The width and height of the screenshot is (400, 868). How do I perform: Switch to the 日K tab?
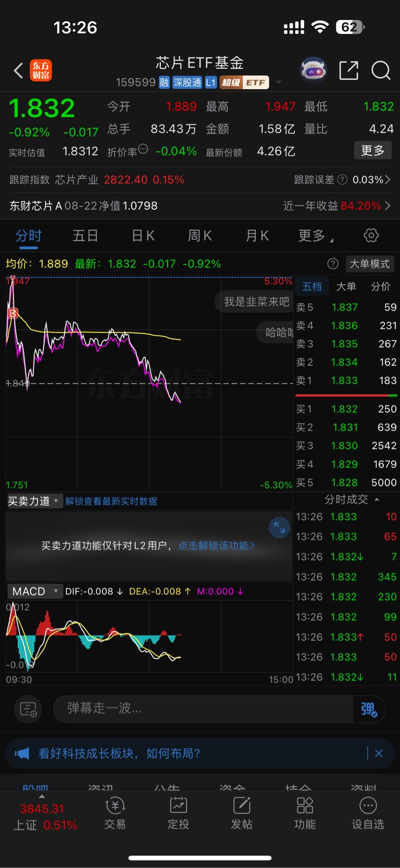click(x=143, y=236)
